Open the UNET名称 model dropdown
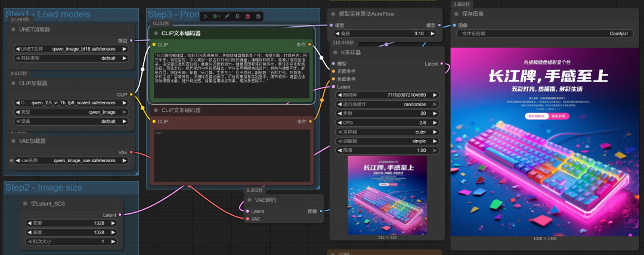The width and height of the screenshot is (644, 255). (x=70, y=48)
